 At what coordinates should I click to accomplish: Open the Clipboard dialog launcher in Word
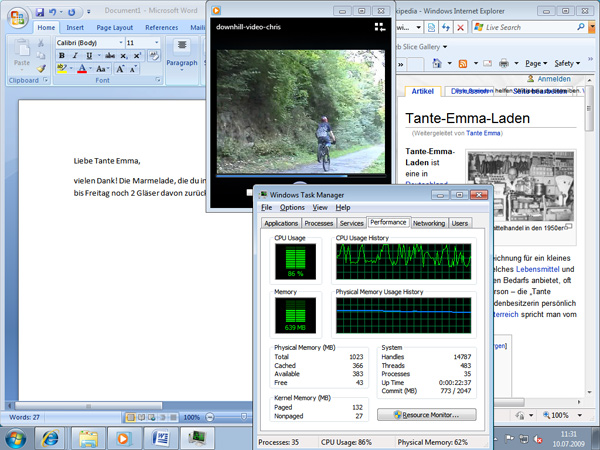tap(46, 80)
